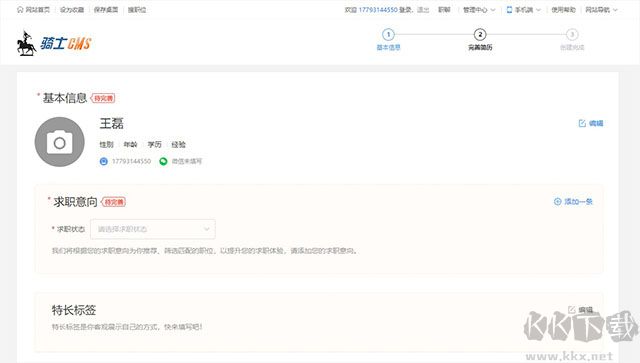Click the 网站首页 home link

click(x=37, y=10)
